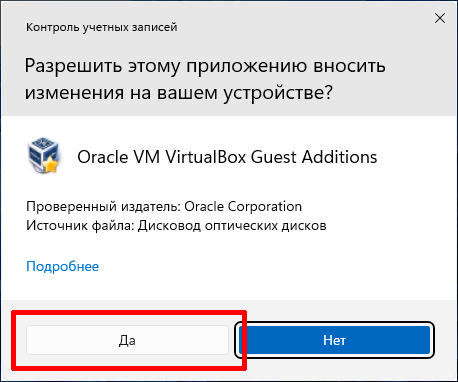Click the word Oracle in the app name

(103, 157)
